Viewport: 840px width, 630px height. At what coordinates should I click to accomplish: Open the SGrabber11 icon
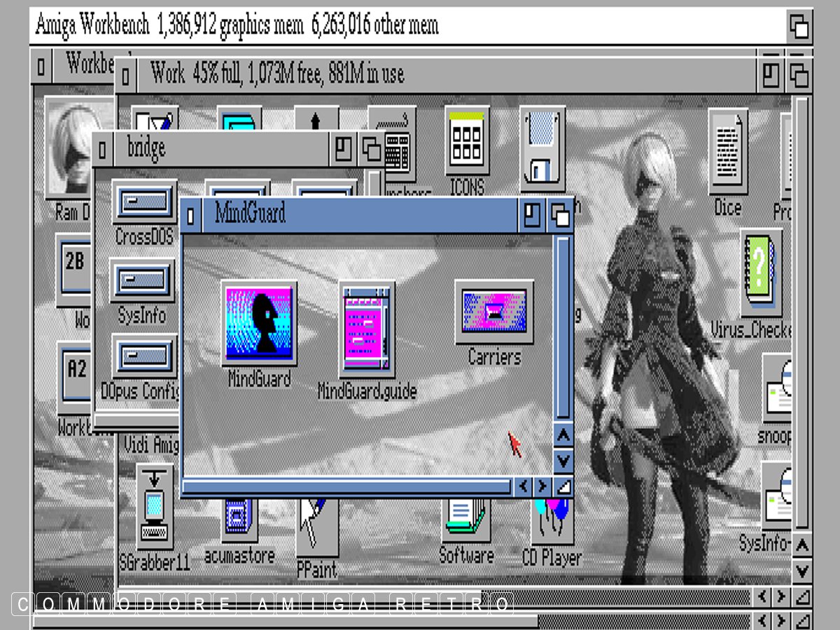tap(154, 504)
